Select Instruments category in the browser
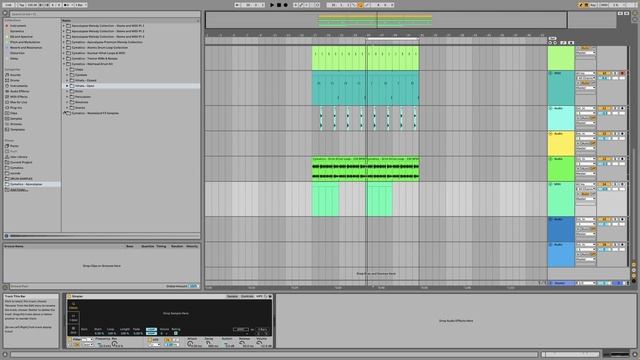Image resolution: width=640 pixels, height=360 pixels. (19, 86)
